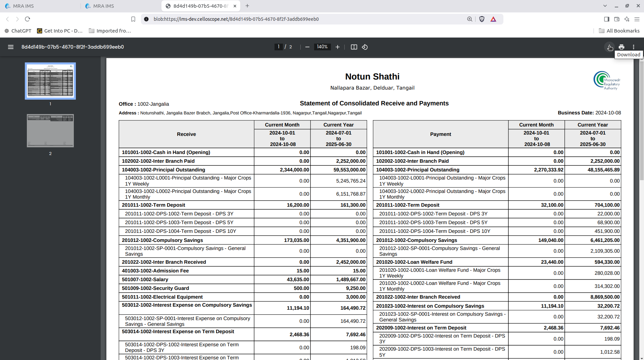
Task: Toggle the browser sidebar panel icon
Action: tap(607, 19)
